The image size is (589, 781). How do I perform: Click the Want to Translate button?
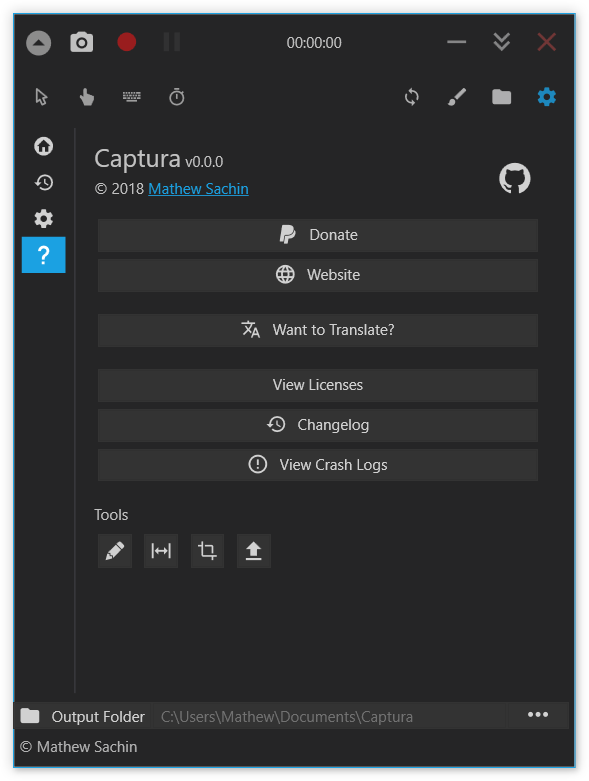(318, 330)
